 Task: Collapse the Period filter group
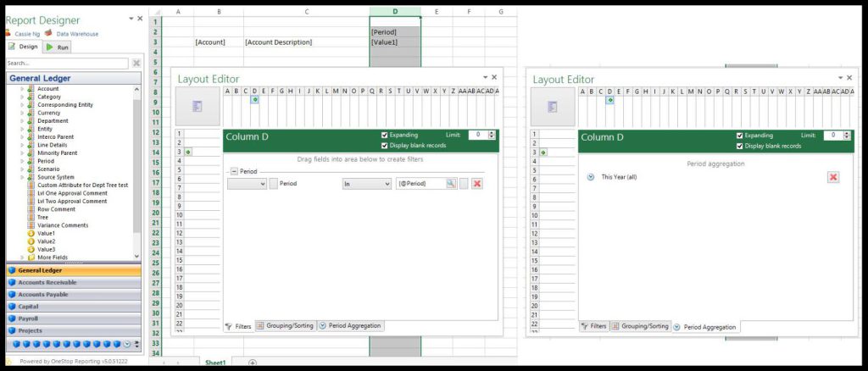click(234, 171)
